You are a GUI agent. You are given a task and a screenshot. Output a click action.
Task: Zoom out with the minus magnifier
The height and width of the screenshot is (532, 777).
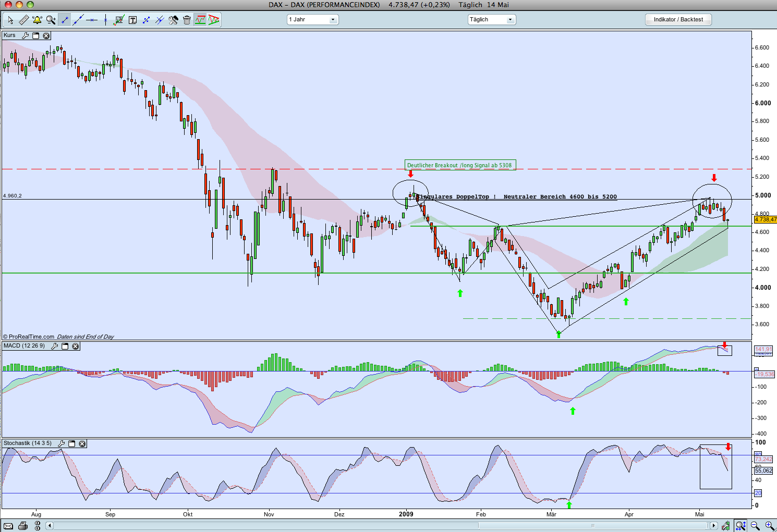click(x=755, y=526)
